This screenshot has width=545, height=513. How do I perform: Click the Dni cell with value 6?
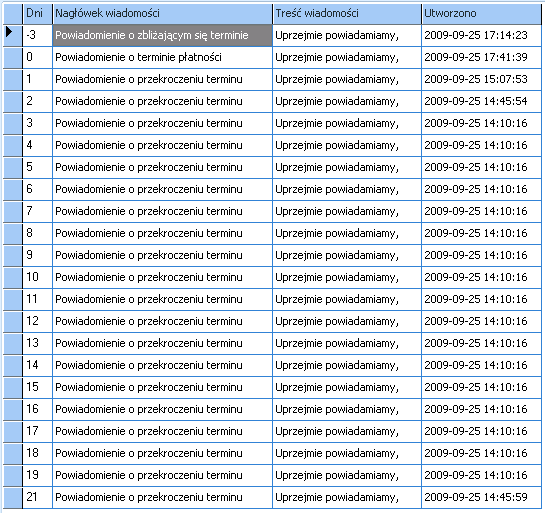tap(38, 189)
